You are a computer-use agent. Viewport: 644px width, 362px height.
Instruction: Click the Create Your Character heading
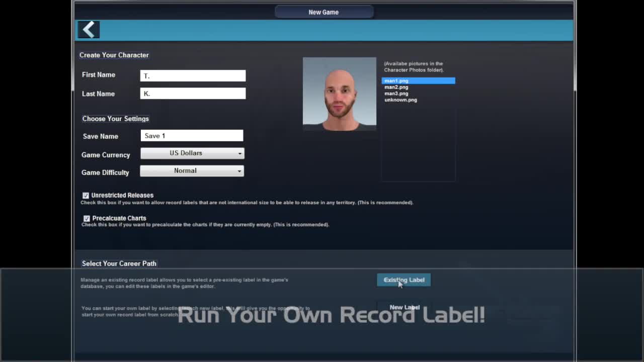pos(114,55)
